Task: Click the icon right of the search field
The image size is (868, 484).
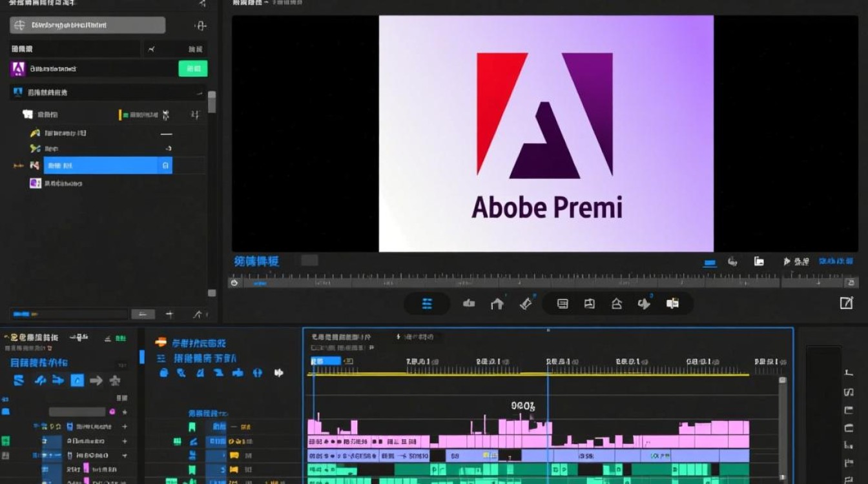Action: [201, 26]
